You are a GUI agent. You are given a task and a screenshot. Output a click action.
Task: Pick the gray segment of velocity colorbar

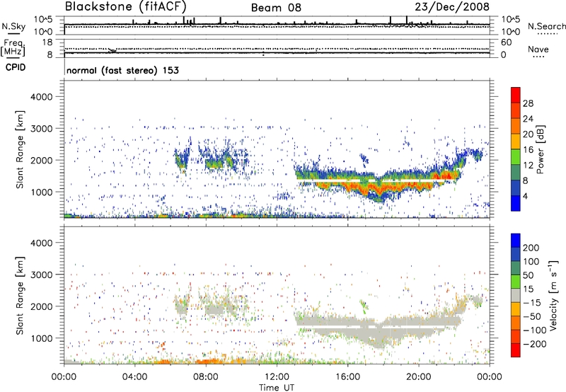516,296
